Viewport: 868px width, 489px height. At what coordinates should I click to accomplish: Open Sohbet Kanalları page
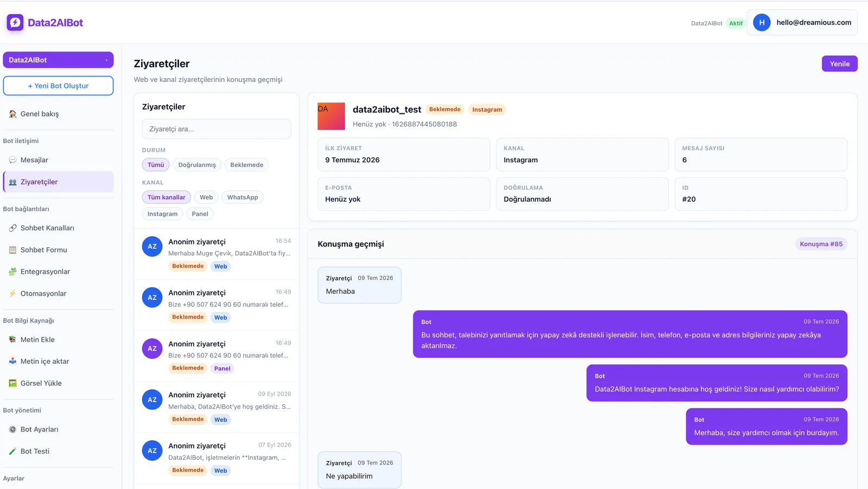click(58, 228)
